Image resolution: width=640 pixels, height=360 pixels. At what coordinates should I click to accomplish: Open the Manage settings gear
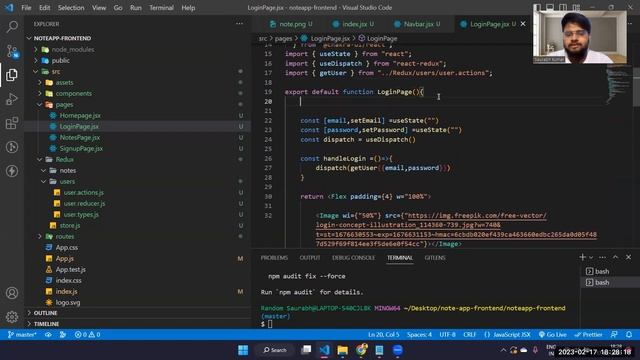coord(12,316)
